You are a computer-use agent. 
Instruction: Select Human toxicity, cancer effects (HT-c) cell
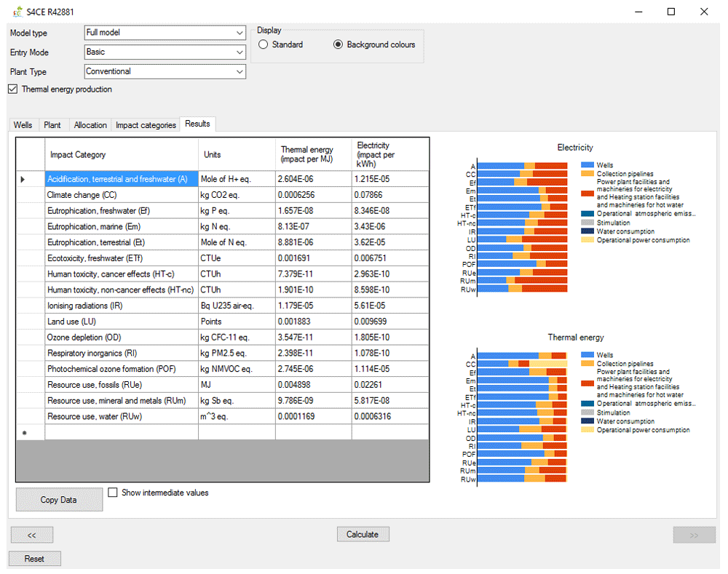121,274
